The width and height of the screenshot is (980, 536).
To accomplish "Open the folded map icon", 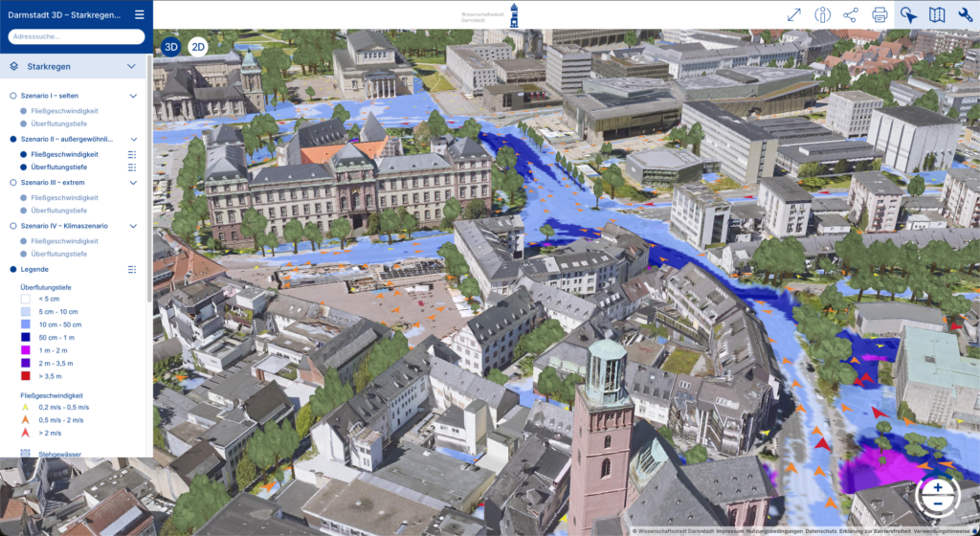I will tap(937, 14).
